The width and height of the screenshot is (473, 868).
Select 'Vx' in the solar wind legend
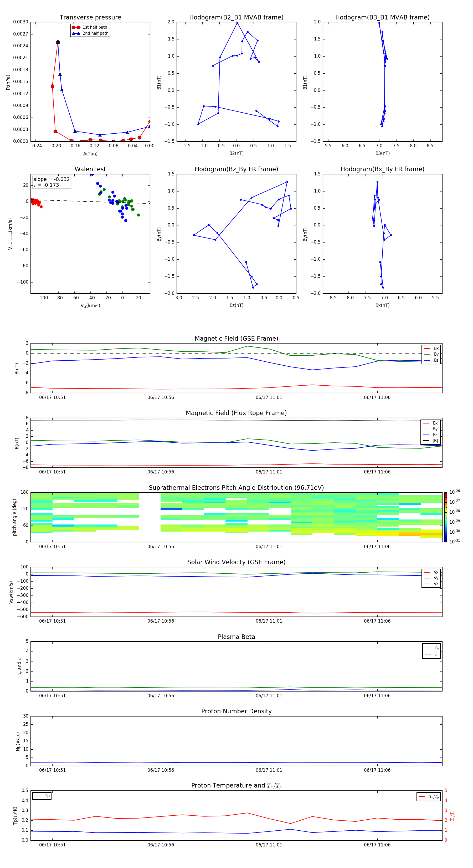coord(431,572)
